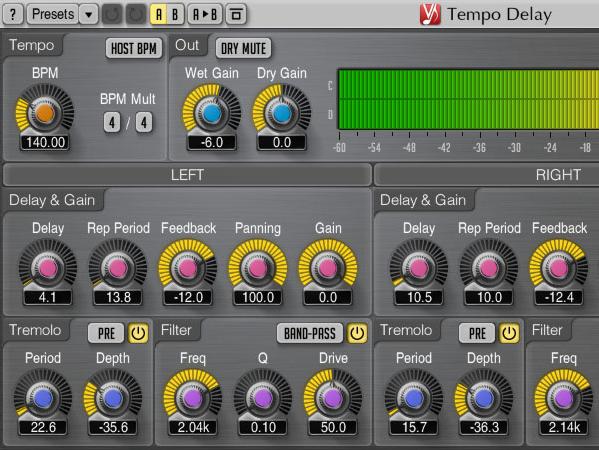Copy state A to B
This screenshot has height=450, width=599.
coord(204,15)
